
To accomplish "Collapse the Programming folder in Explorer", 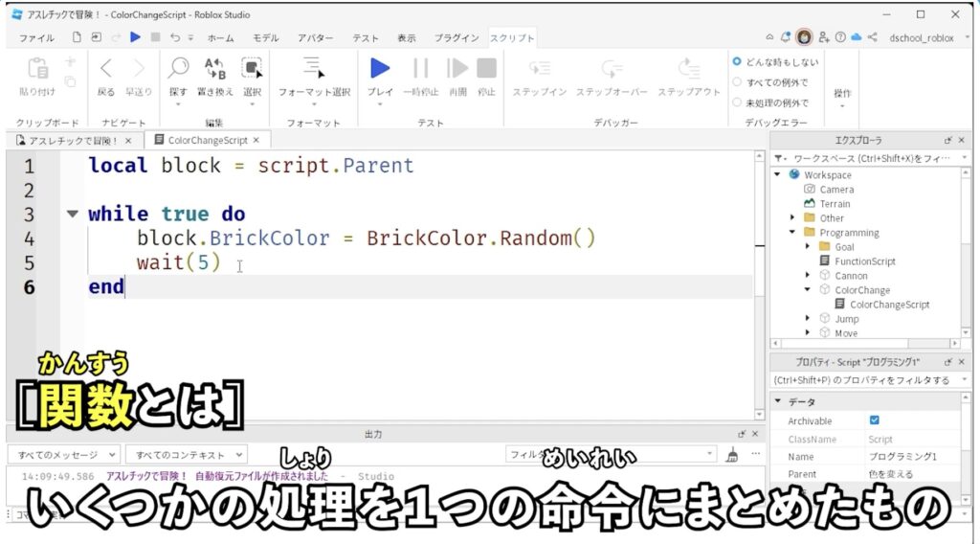I will pyautogui.click(x=792, y=233).
